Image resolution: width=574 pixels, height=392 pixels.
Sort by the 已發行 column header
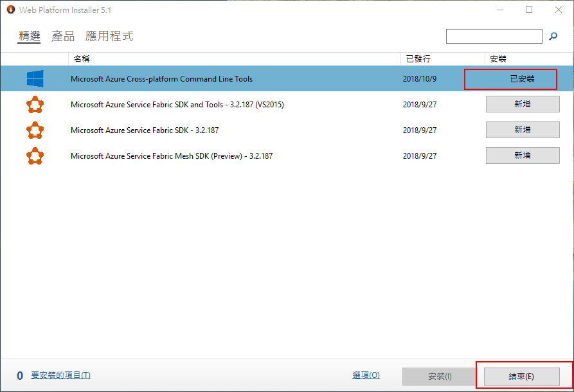point(443,59)
